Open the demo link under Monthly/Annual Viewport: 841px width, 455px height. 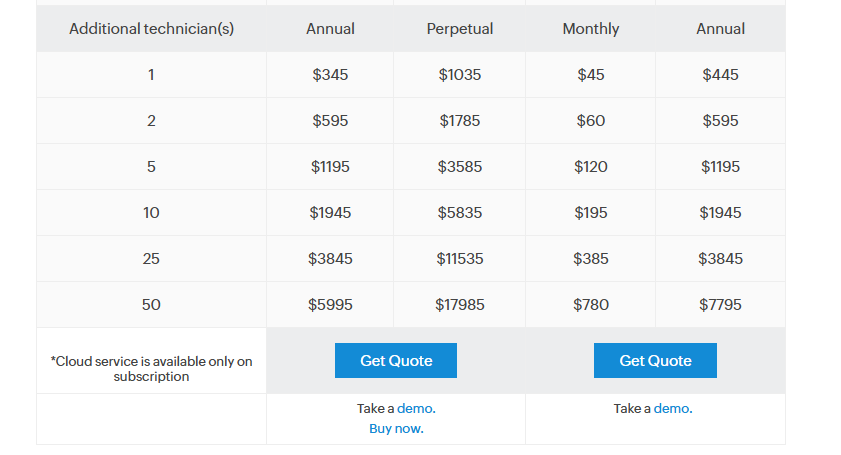tap(673, 408)
